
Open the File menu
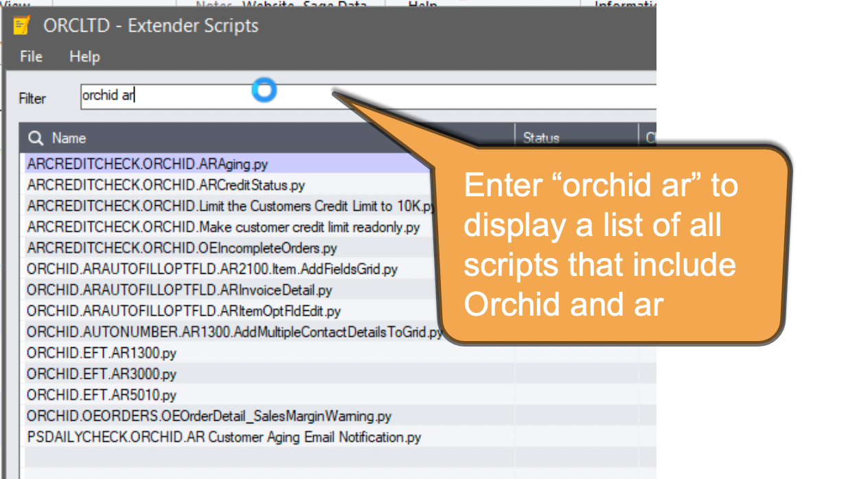click(x=32, y=56)
